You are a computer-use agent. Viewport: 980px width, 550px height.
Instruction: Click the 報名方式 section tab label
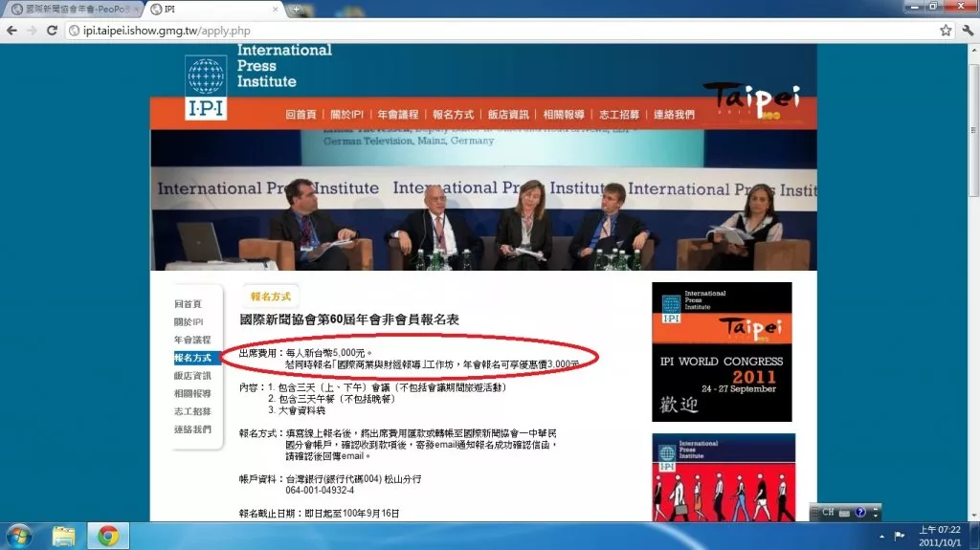271,297
